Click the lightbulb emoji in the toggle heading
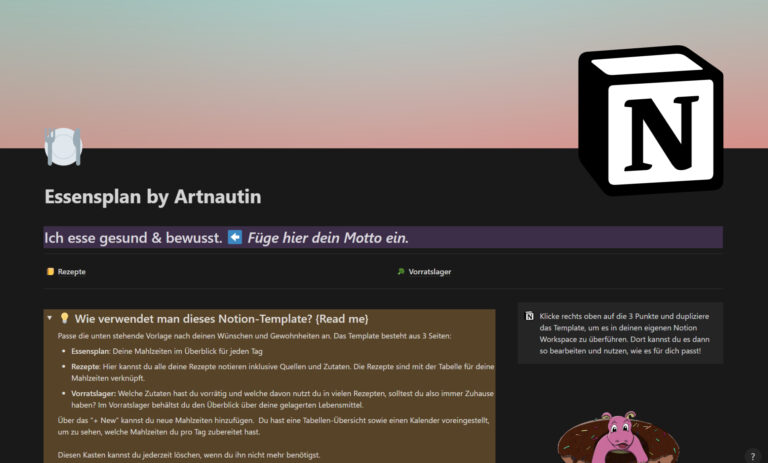 point(65,318)
